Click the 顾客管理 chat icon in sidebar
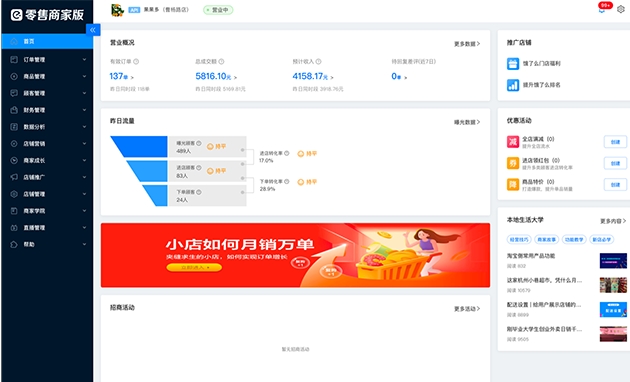This screenshot has width=630, height=382. (14, 93)
